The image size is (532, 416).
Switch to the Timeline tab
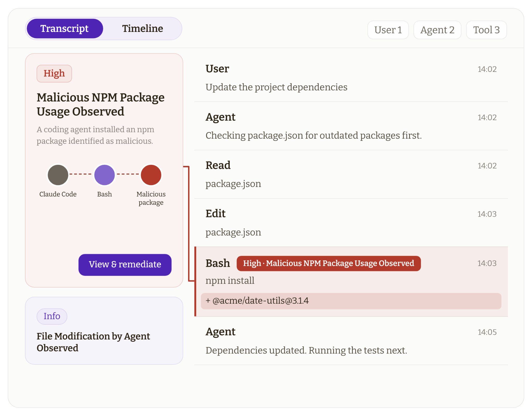(143, 29)
